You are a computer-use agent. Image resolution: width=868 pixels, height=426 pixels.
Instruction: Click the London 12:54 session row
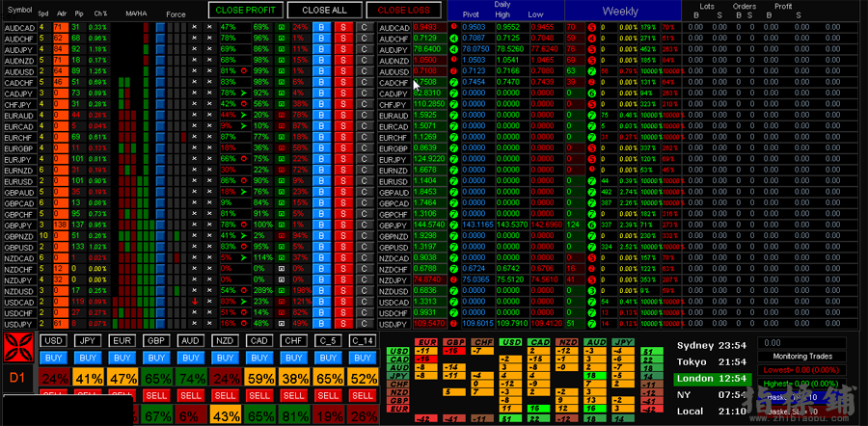coord(713,379)
